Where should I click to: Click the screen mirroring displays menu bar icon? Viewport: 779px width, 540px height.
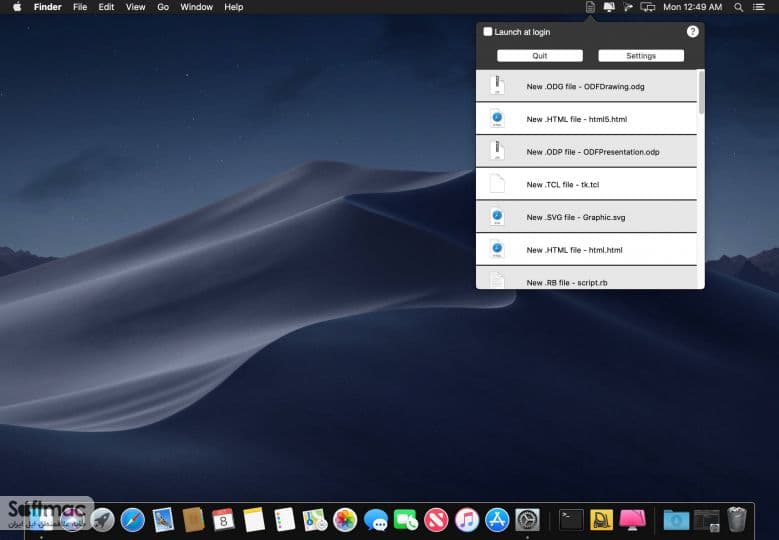click(648, 7)
